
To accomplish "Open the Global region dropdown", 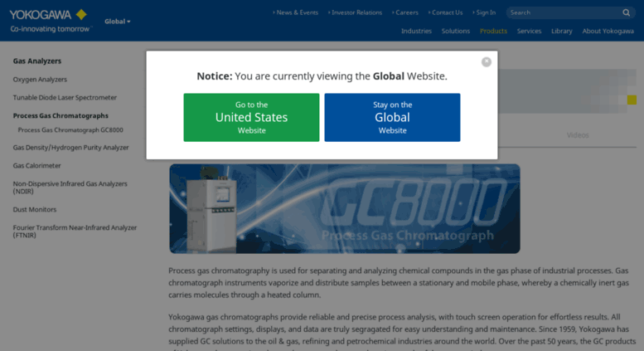I will 117,22.
